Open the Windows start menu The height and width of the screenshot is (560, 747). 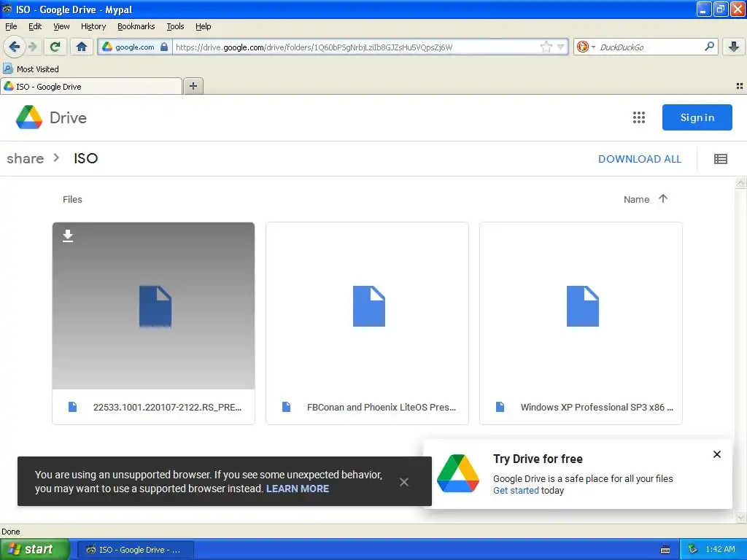coord(34,549)
